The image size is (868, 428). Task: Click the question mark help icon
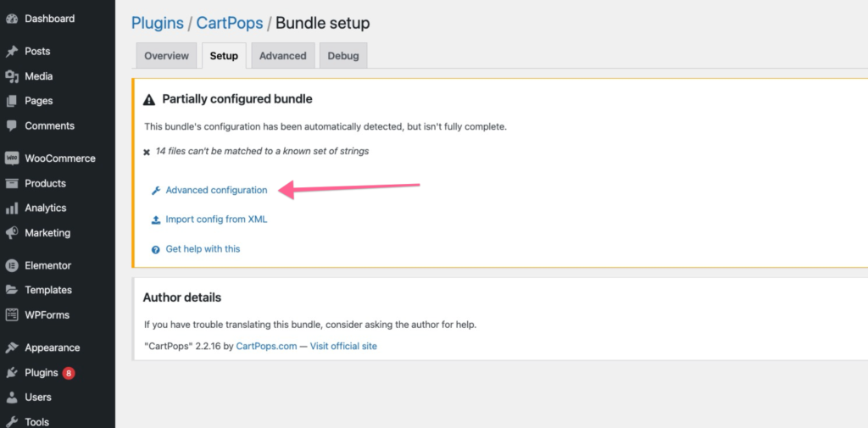point(156,250)
